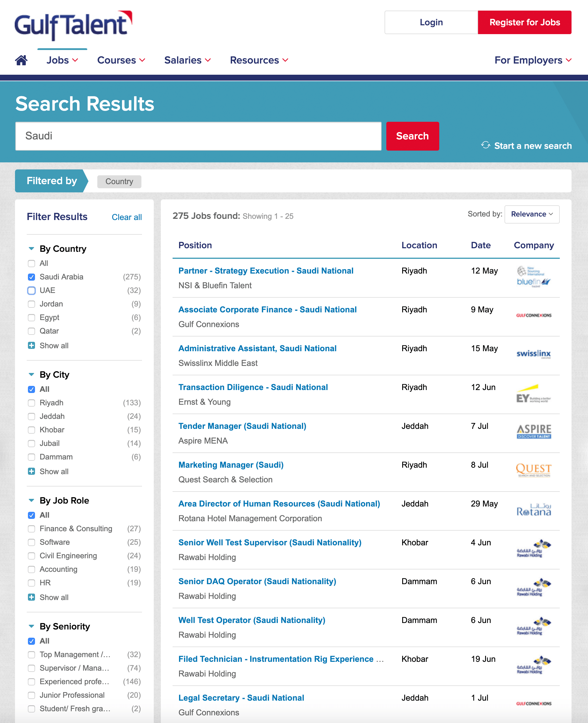Click the Register for Jobs button
This screenshot has width=588, height=723.
(x=525, y=22)
